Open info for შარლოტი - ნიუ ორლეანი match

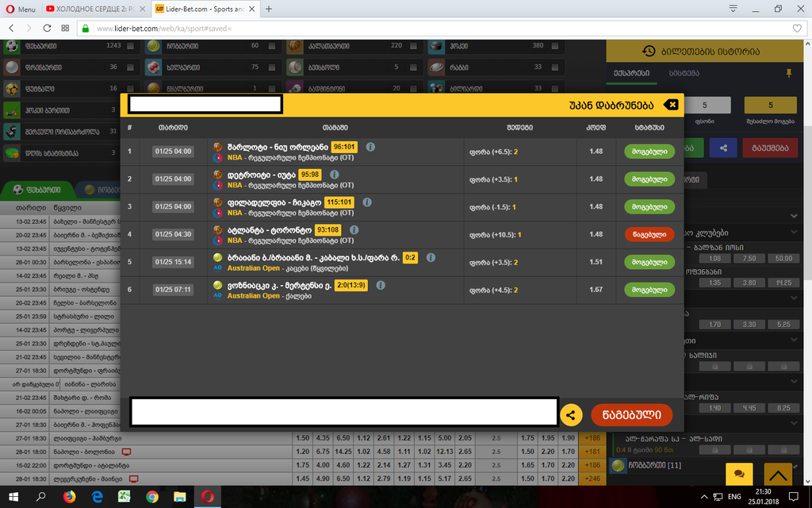point(370,147)
